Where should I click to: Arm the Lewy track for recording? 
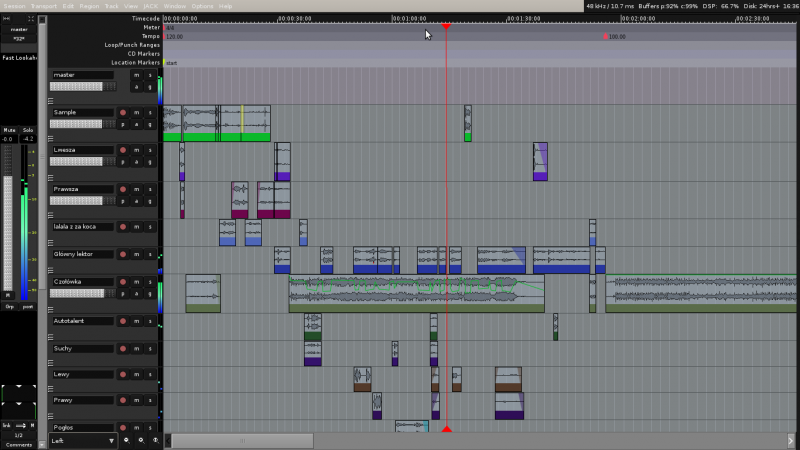coord(123,374)
